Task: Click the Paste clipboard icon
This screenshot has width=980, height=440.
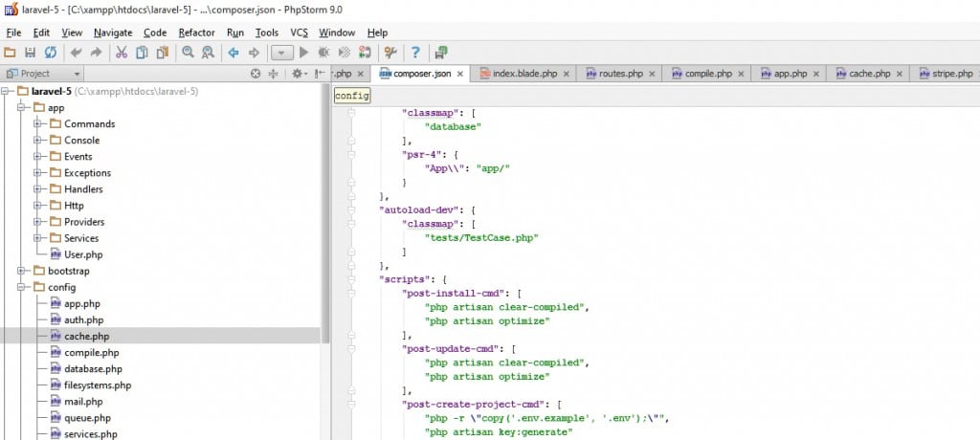Action: click(x=163, y=53)
